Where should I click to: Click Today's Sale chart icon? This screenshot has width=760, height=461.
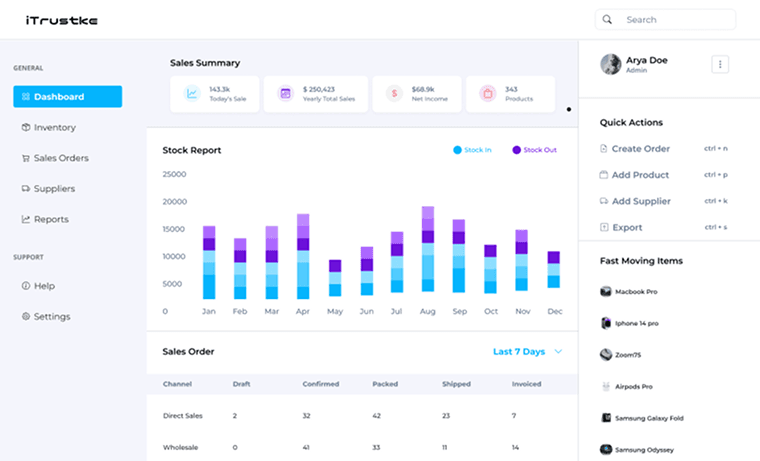click(x=192, y=93)
